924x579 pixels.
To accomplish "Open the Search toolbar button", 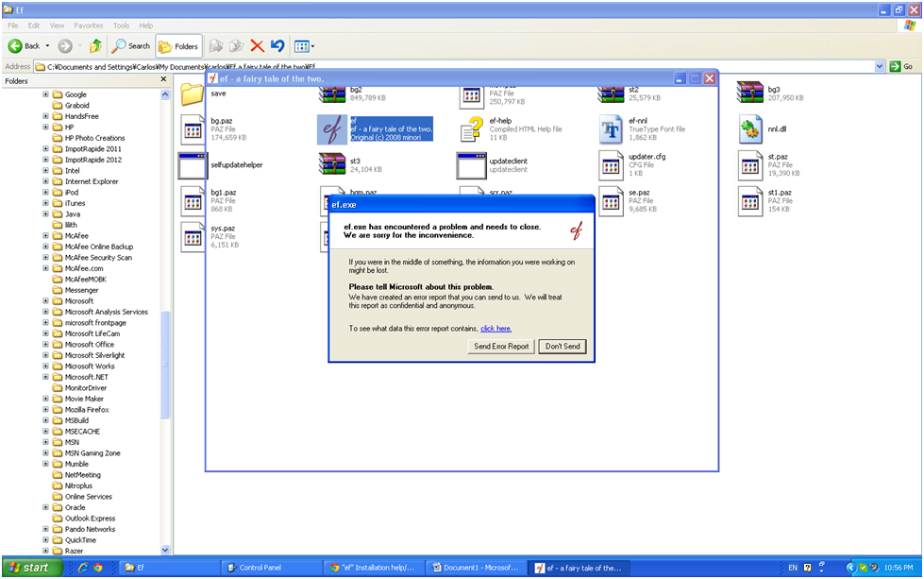I will pyautogui.click(x=131, y=45).
